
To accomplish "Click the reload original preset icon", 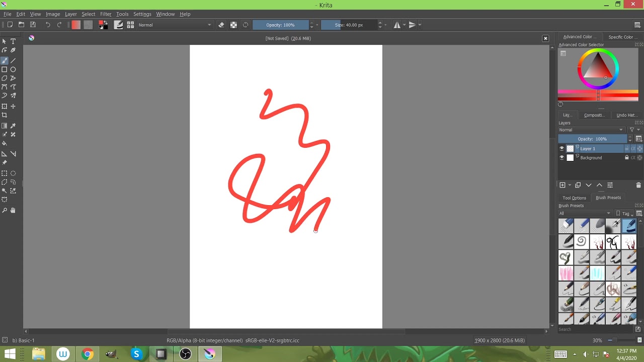I will pos(246,25).
